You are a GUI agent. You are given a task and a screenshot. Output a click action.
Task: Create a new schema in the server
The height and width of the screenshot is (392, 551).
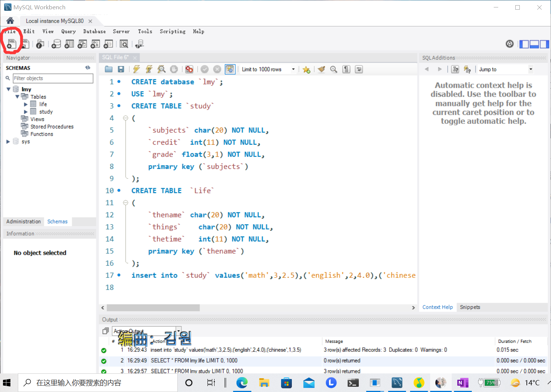56,44
